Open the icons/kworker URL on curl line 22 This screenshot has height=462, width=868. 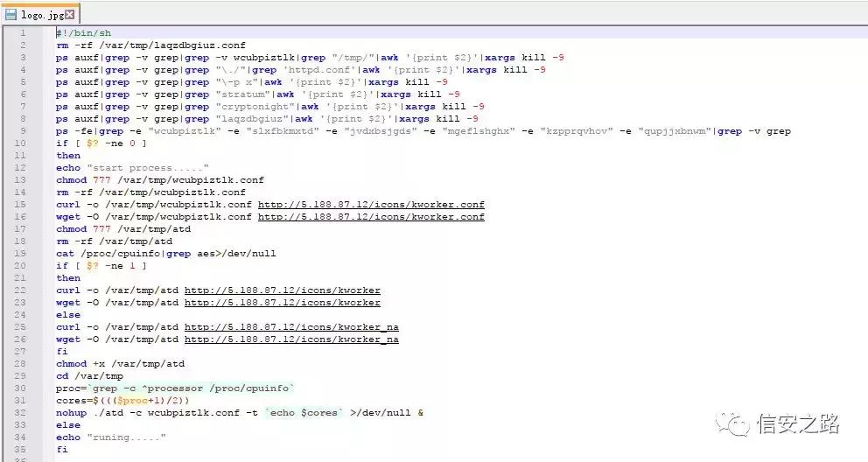click(x=283, y=290)
